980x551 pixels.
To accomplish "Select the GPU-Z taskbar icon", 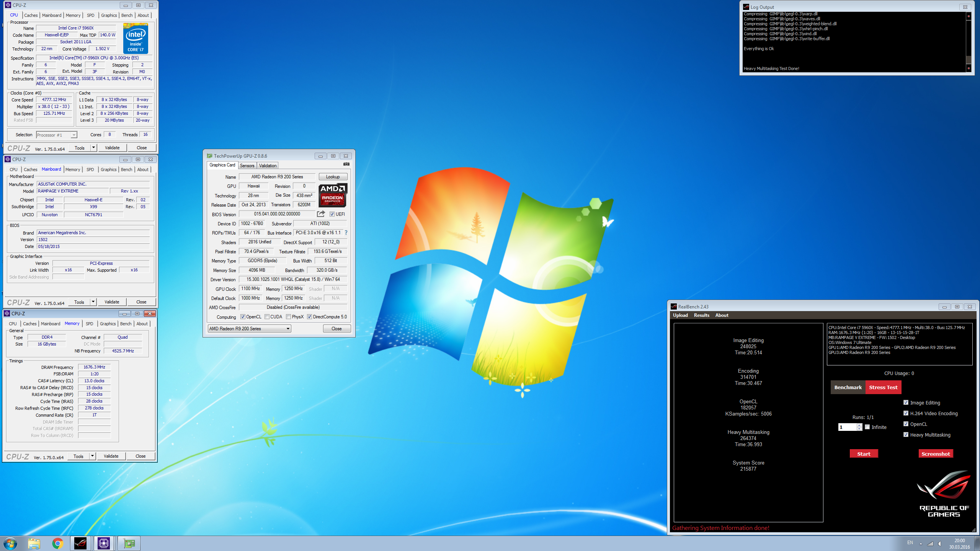I will pyautogui.click(x=129, y=543).
